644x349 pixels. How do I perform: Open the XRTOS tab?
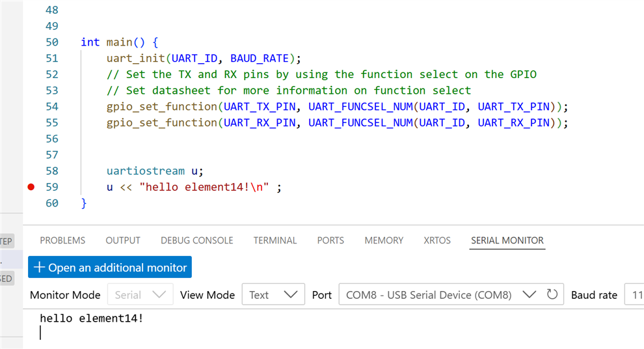437,240
